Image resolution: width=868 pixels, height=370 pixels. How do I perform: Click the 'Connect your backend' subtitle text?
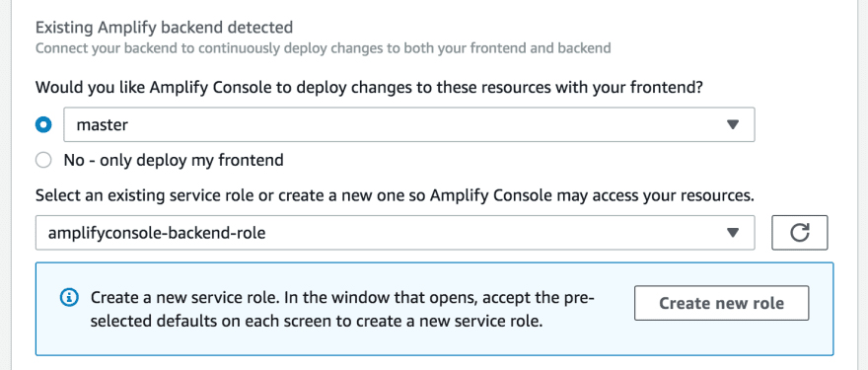[323, 48]
